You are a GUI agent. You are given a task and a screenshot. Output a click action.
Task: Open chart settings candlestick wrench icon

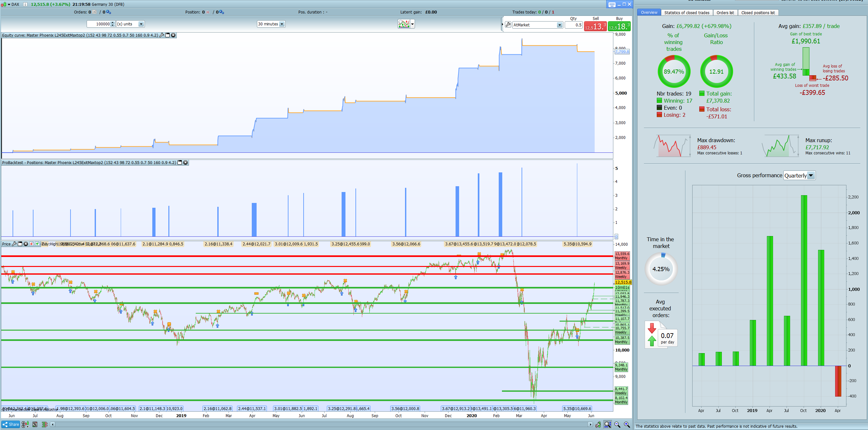(598, 425)
